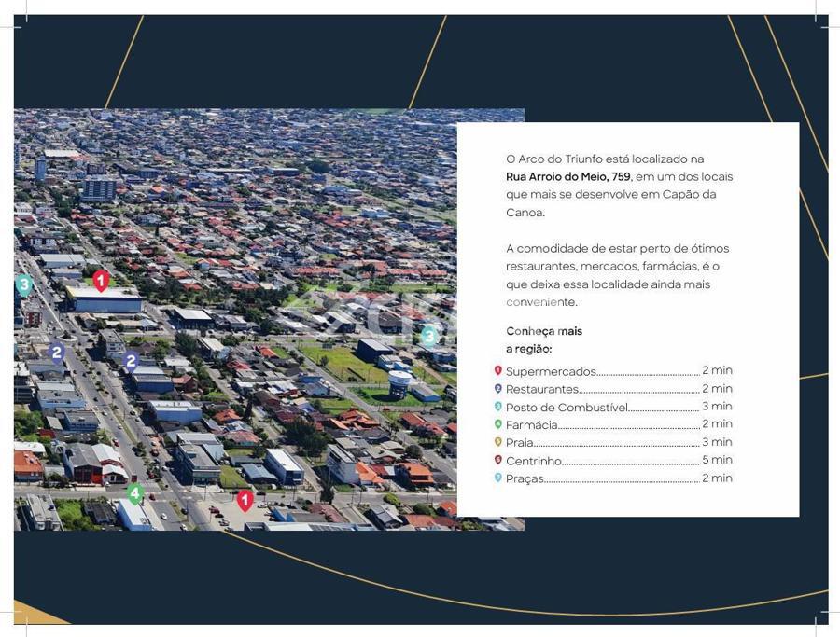The height and width of the screenshot is (637, 840).
Task: Click the green Farmácia pin in the legend
Action: 497,424
